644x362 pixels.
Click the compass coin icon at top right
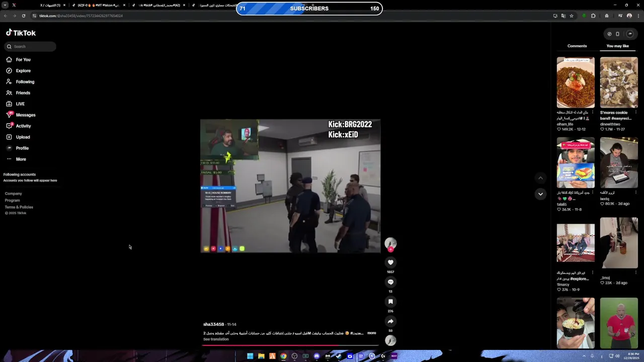point(609,34)
